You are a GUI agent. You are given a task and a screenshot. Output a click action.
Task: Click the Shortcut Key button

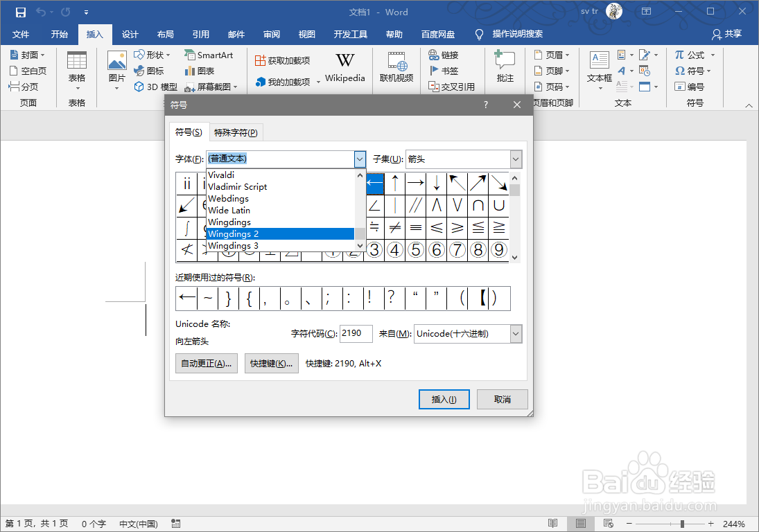271,363
